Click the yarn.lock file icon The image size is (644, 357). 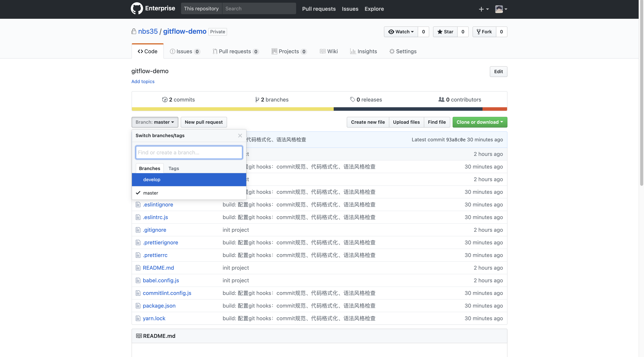[138, 318]
